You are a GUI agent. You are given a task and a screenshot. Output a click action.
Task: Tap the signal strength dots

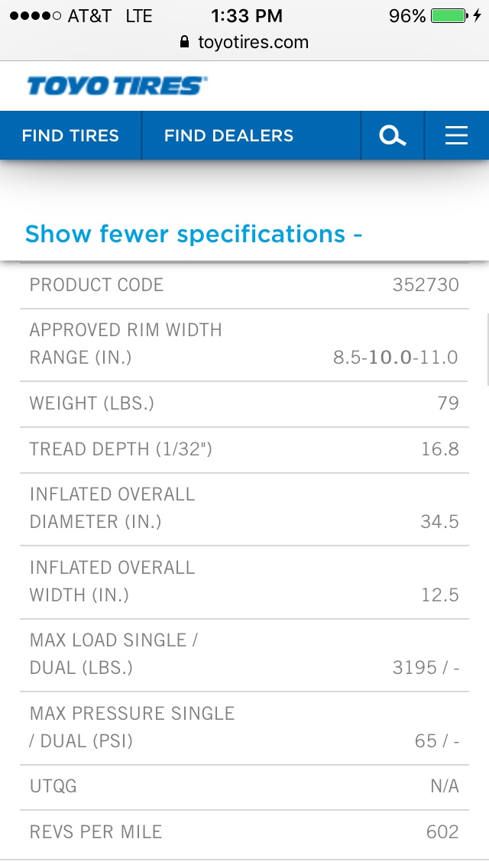(x=35, y=16)
